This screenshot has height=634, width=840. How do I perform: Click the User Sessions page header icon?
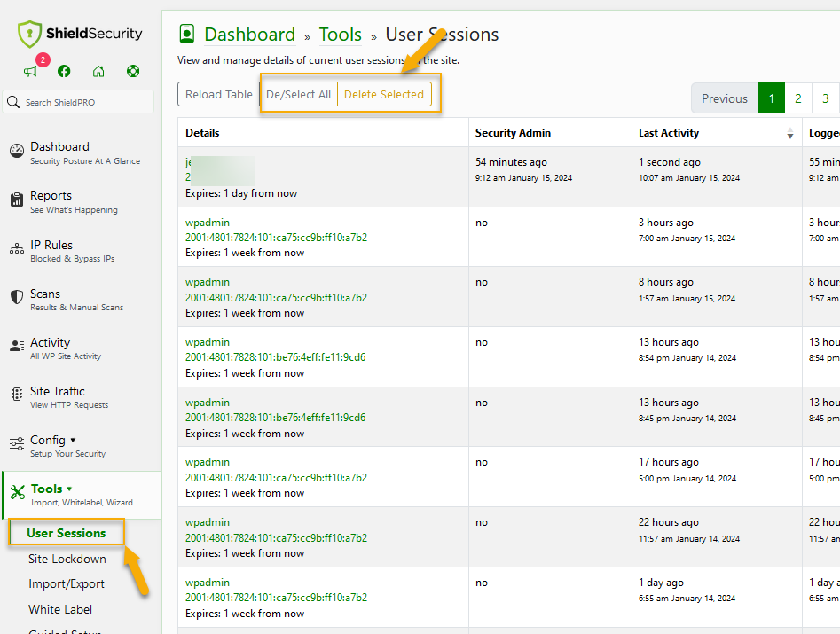[x=186, y=33]
